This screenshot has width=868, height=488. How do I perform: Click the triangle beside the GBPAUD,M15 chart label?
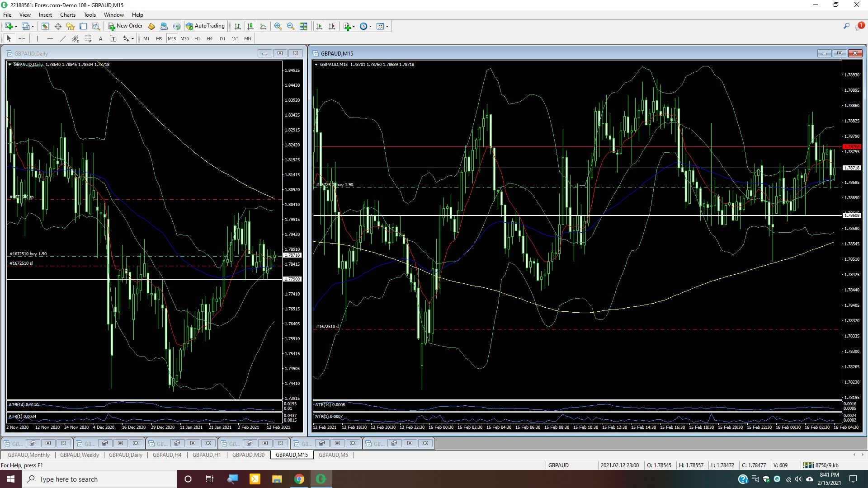(316, 65)
